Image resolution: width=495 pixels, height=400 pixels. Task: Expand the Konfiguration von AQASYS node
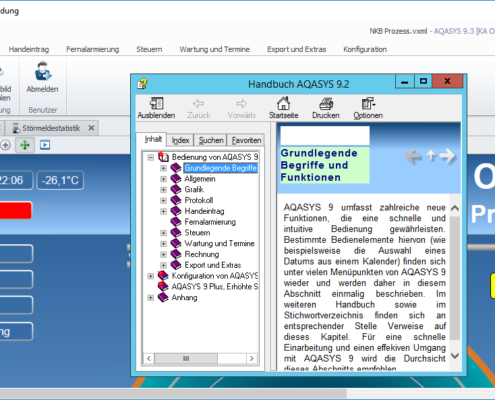151,276
